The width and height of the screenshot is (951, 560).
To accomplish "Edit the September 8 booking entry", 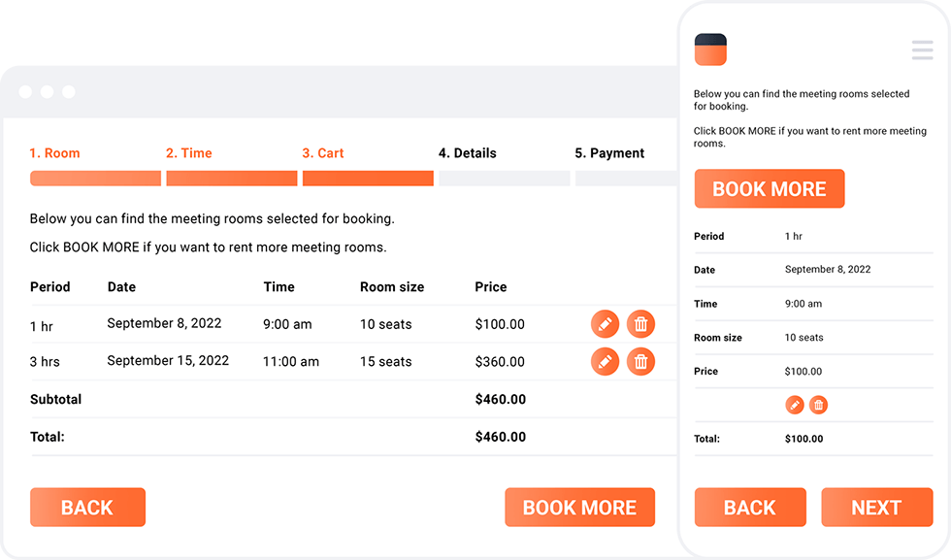I will coord(606,323).
